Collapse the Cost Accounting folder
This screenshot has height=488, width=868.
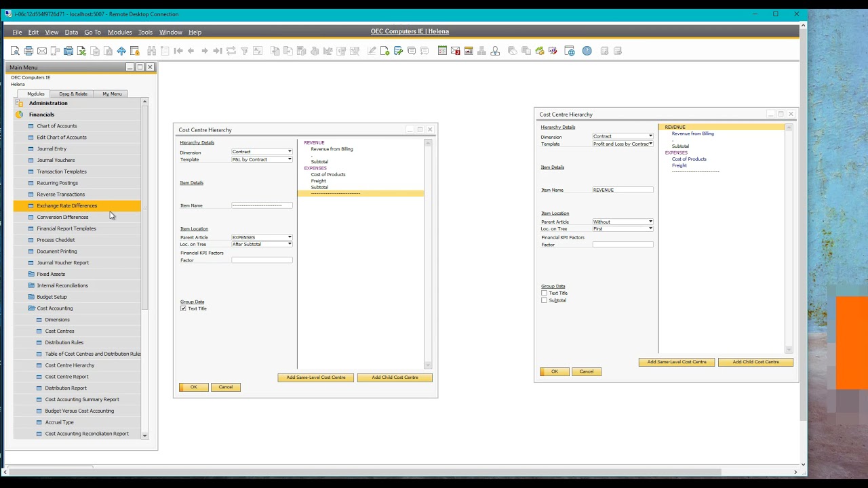pos(31,308)
